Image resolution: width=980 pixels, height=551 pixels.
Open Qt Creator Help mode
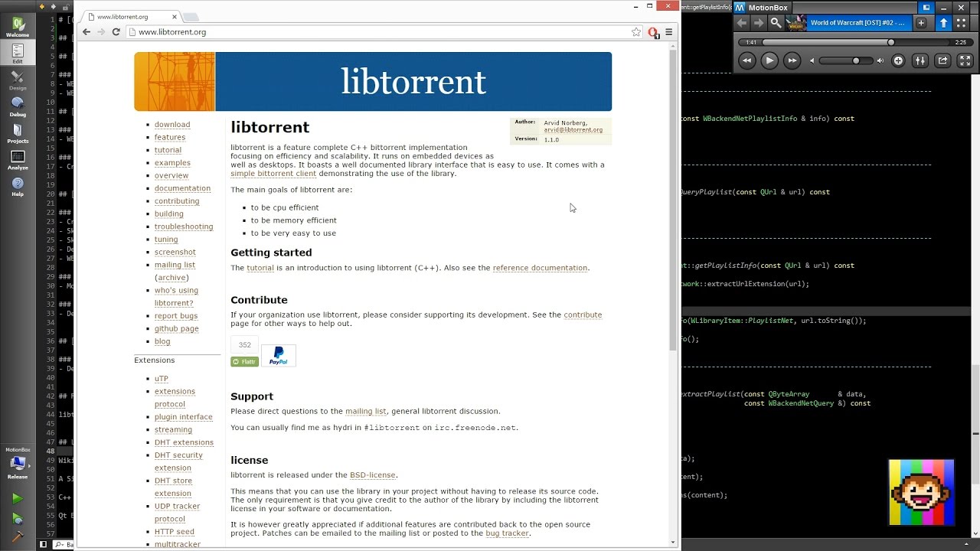pyautogui.click(x=18, y=187)
